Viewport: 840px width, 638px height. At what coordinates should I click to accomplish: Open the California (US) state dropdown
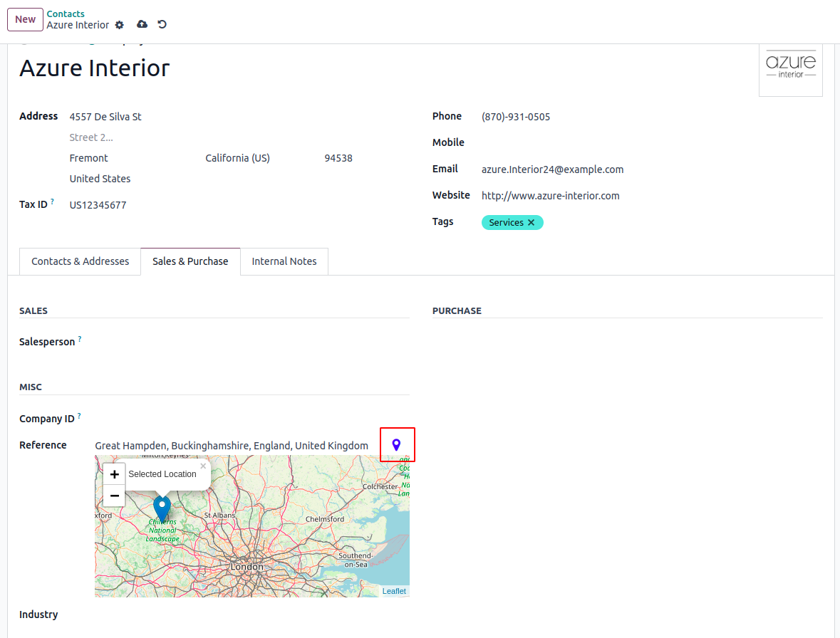click(x=256, y=158)
